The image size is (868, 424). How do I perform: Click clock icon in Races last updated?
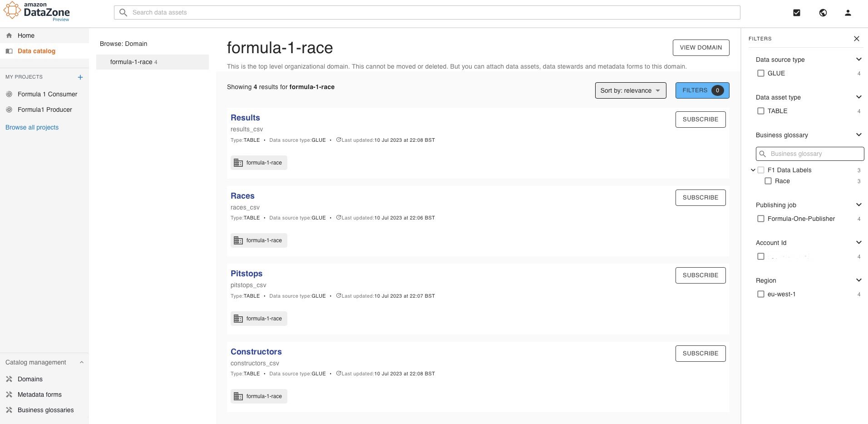339,218
